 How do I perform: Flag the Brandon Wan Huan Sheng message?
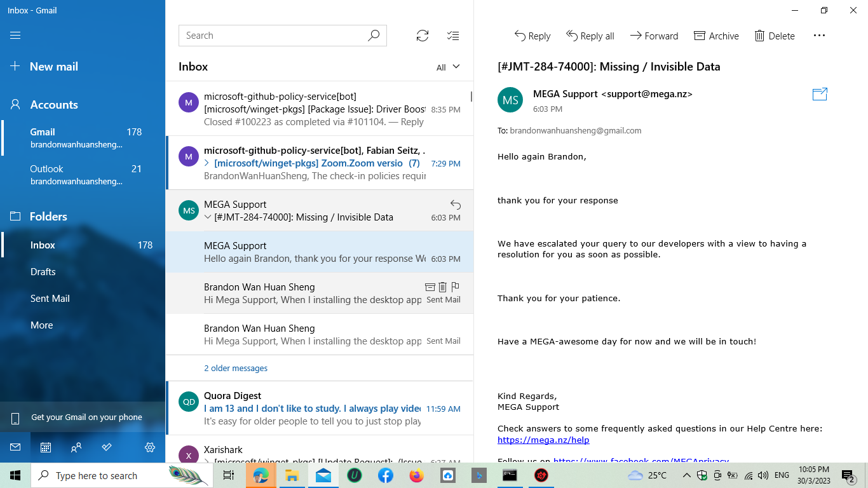(x=455, y=287)
